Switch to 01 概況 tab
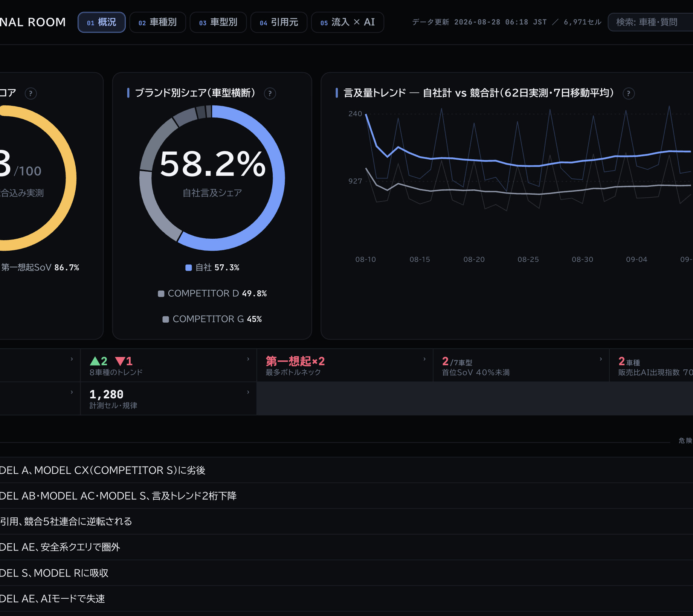This screenshot has width=693, height=616. 101,22
